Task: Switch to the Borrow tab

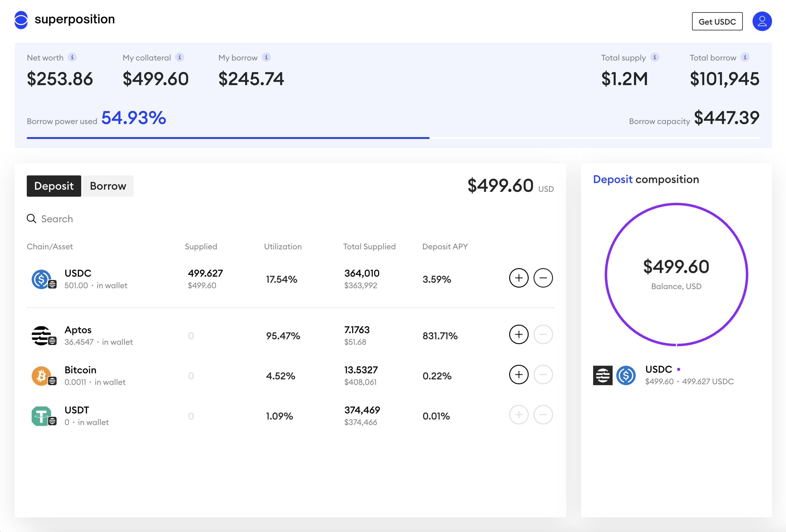Action: pyautogui.click(x=108, y=186)
